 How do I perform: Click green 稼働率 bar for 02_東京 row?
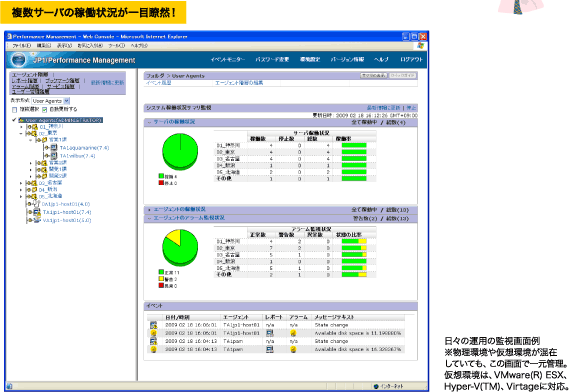click(x=354, y=152)
